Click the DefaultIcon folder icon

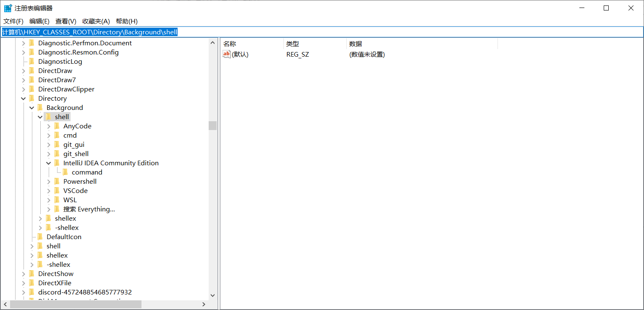[x=40, y=237]
